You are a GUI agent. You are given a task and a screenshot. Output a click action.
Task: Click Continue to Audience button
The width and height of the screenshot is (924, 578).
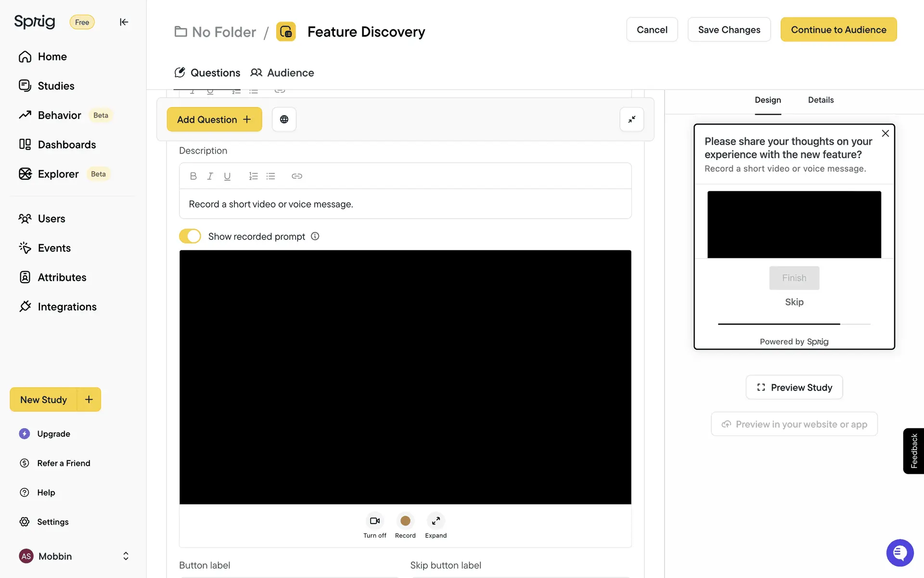(x=838, y=30)
